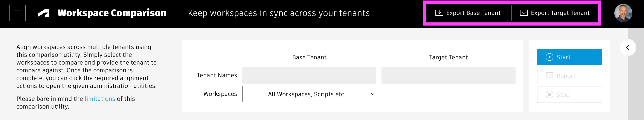Viewport: 644px width, 120px height.
Task: Click the "Keep workspaces in sync" subtitle
Action: pyautogui.click(x=278, y=13)
